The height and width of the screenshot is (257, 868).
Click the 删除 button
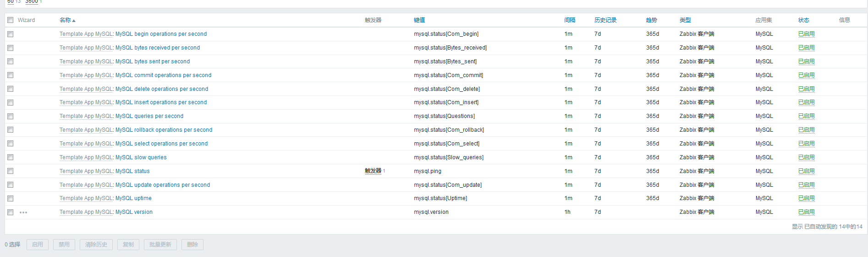coord(192,245)
